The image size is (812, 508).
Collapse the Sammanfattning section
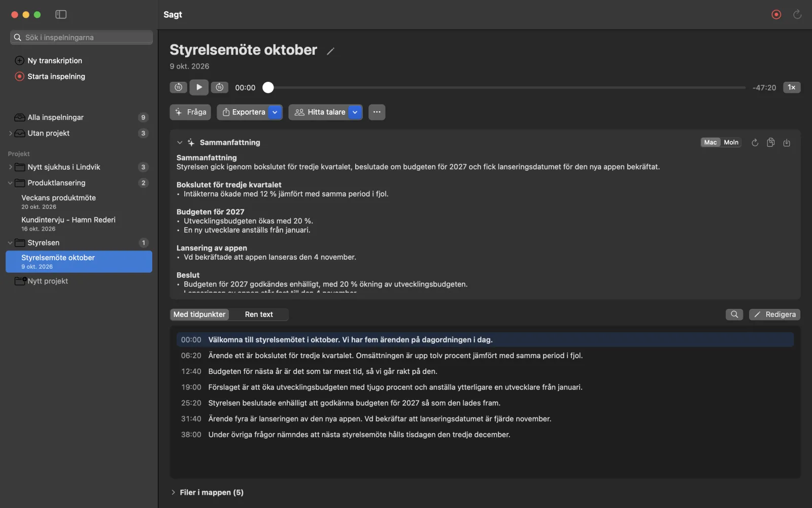pos(179,143)
